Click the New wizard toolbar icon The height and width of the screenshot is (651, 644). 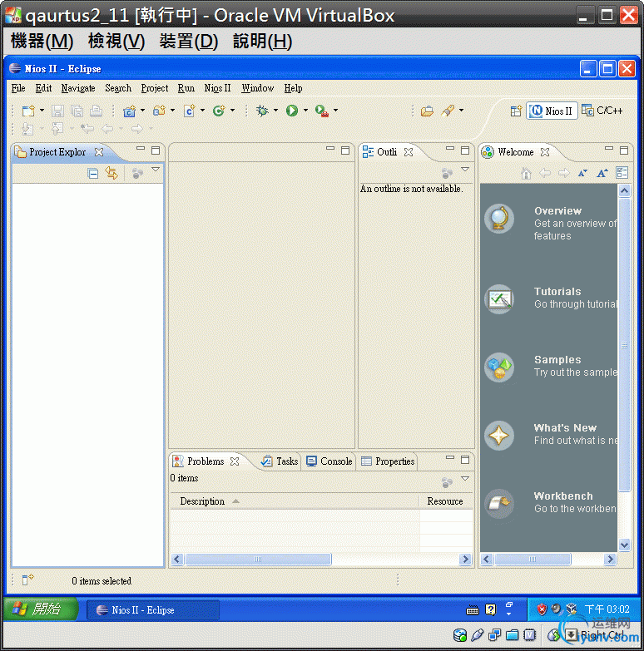tap(28, 111)
